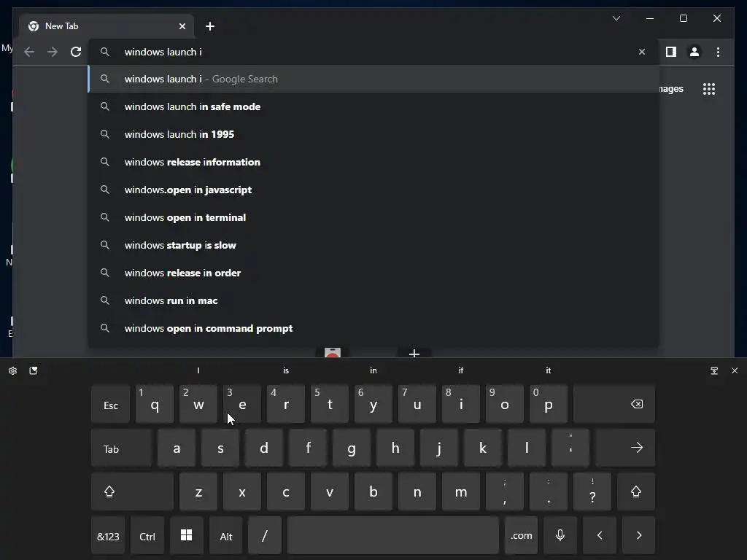
Task: Tap the question mark key
Action: 592,491
